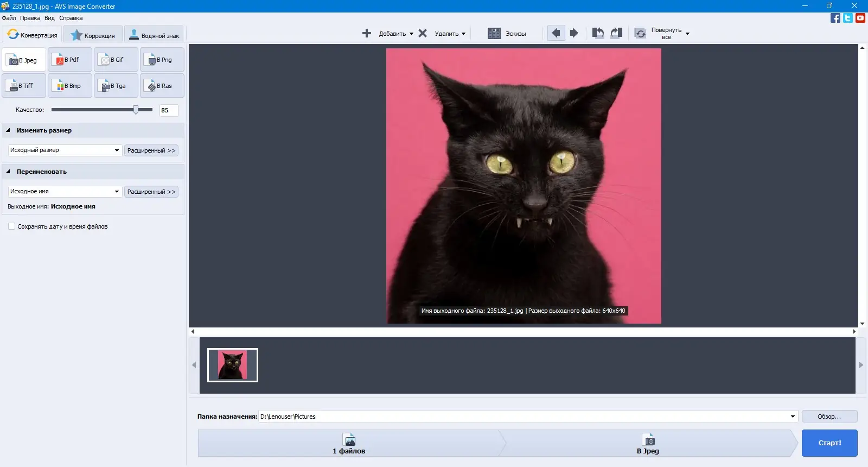Go to the next image arrow
The image size is (868, 467).
point(574,33)
